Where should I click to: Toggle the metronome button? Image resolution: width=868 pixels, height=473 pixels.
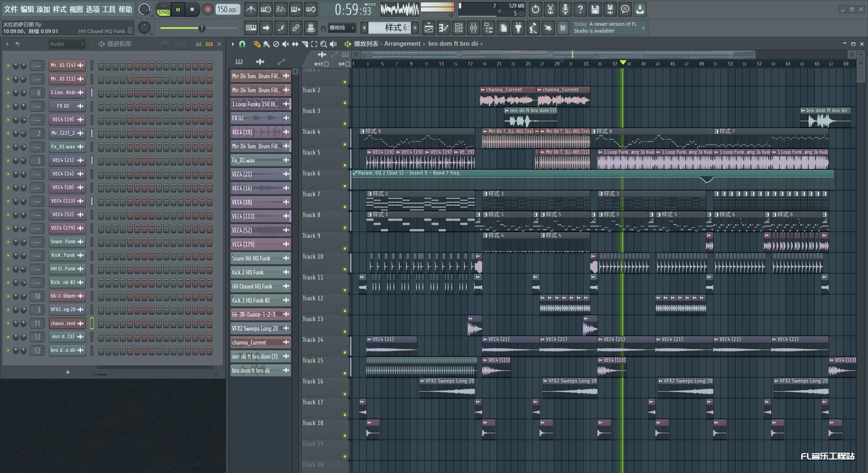click(251, 9)
